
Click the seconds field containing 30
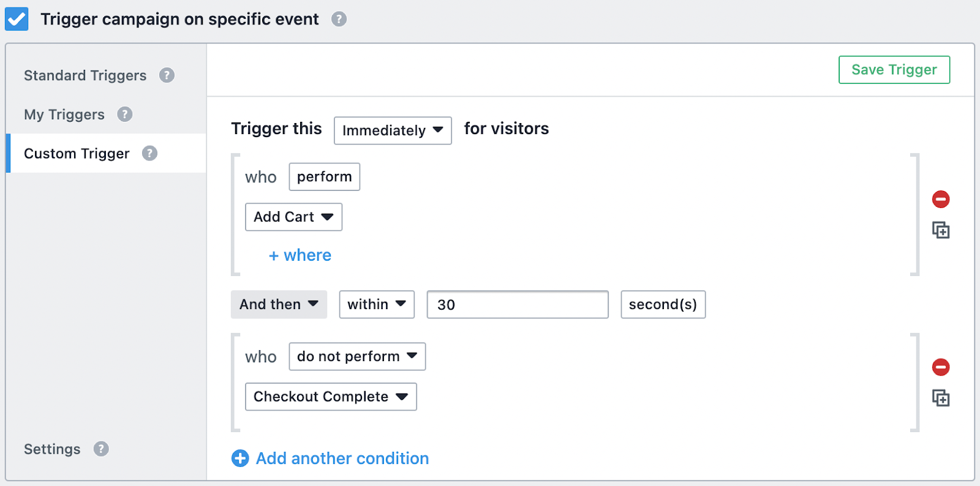pos(518,304)
